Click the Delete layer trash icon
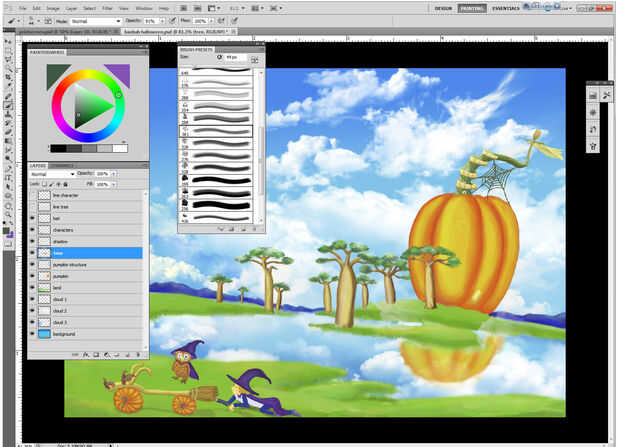 click(x=138, y=355)
